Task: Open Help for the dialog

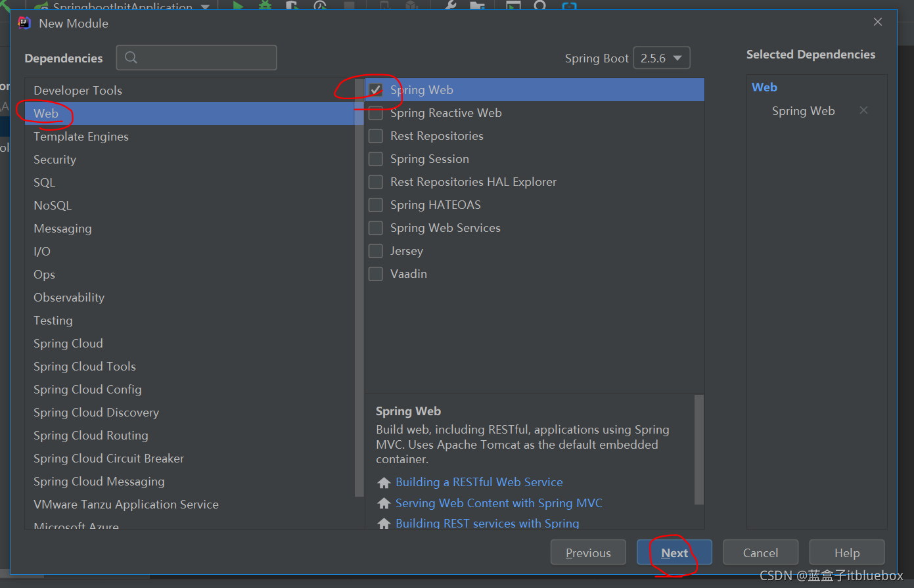Action: click(847, 553)
